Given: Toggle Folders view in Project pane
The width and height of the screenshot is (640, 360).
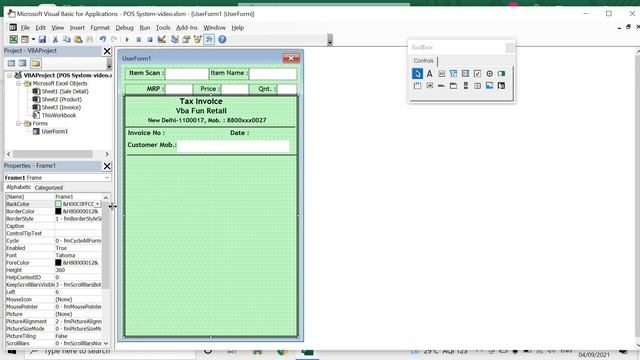Looking at the screenshot, I should tap(36, 64).
